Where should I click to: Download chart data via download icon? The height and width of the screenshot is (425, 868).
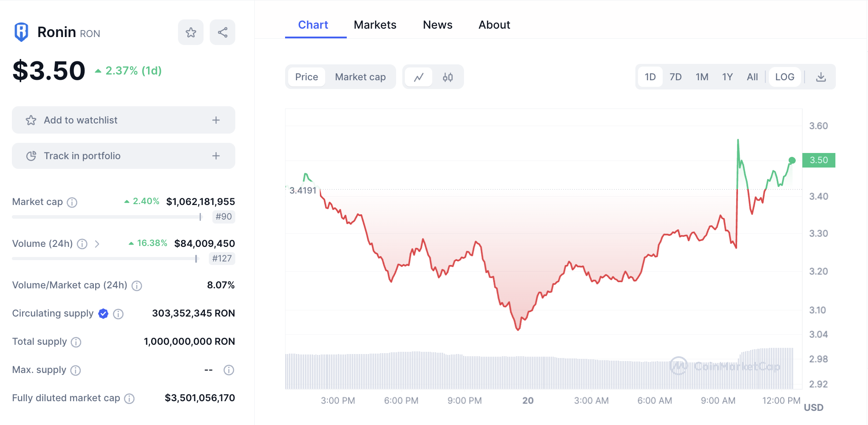tap(821, 77)
